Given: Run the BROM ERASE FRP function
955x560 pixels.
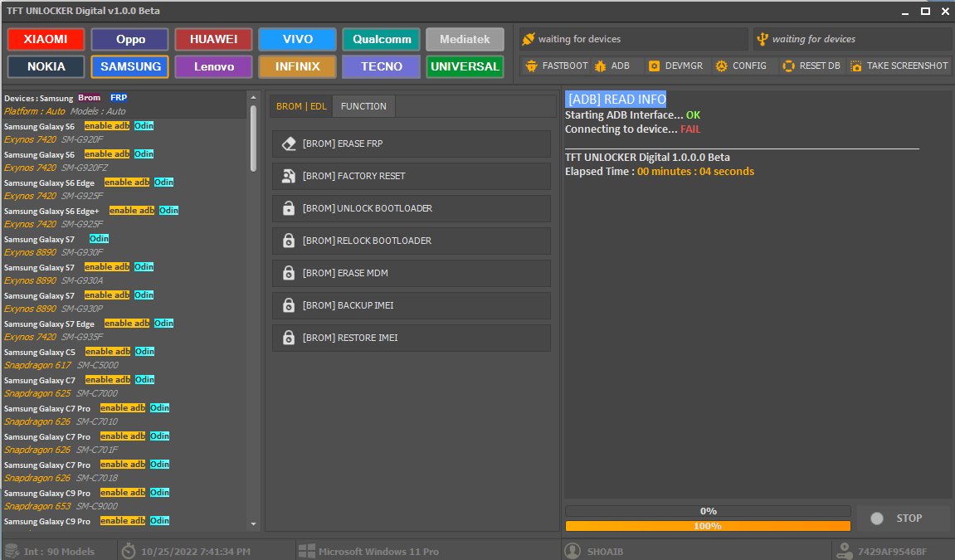Looking at the screenshot, I should (x=411, y=144).
